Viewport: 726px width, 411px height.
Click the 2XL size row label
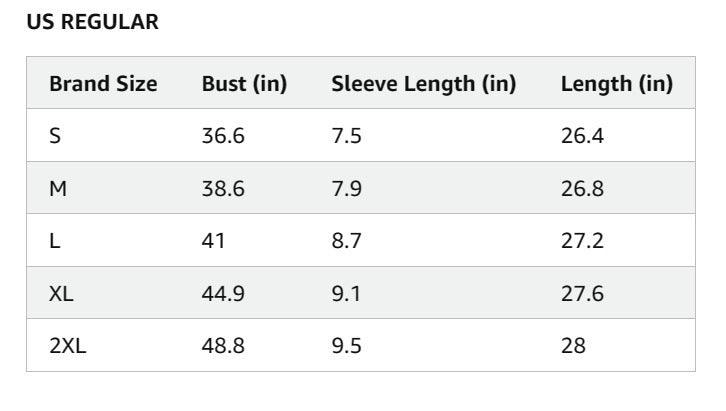(x=67, y=346)
